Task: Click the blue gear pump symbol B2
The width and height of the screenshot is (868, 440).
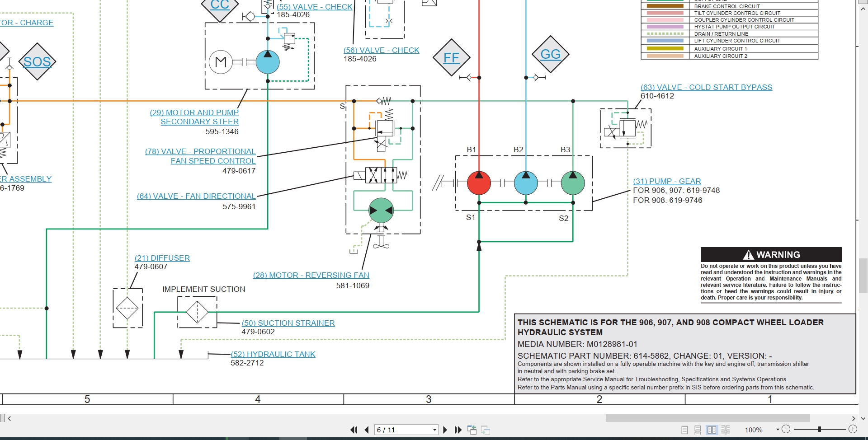Action: tap(526, 183)
